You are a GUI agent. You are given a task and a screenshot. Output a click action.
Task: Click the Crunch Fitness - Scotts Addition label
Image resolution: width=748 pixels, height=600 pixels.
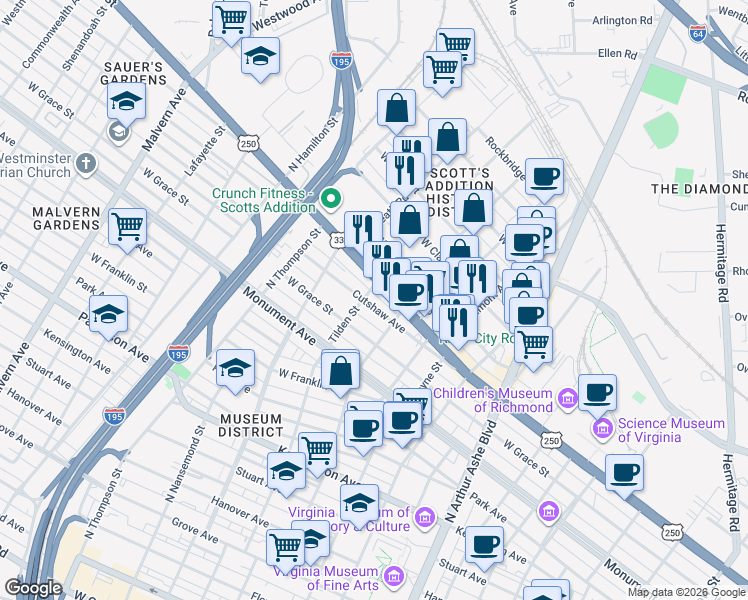tap(264, 200)
